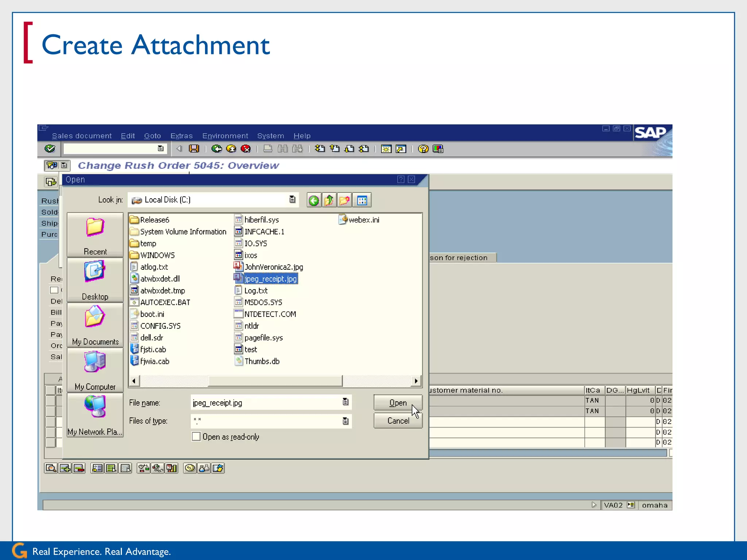
Task: Select the Recent places shortcut
Action: click(x=95, y=235)
